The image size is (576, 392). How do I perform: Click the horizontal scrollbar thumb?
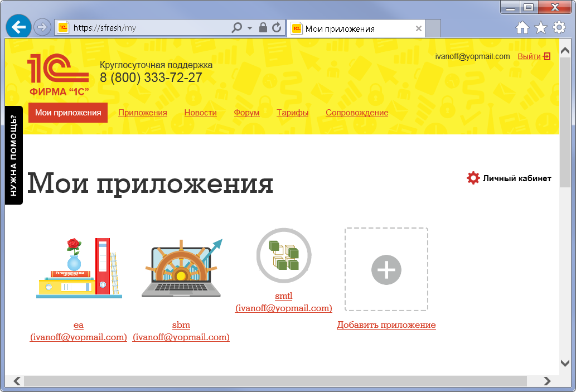coord(275,381)
